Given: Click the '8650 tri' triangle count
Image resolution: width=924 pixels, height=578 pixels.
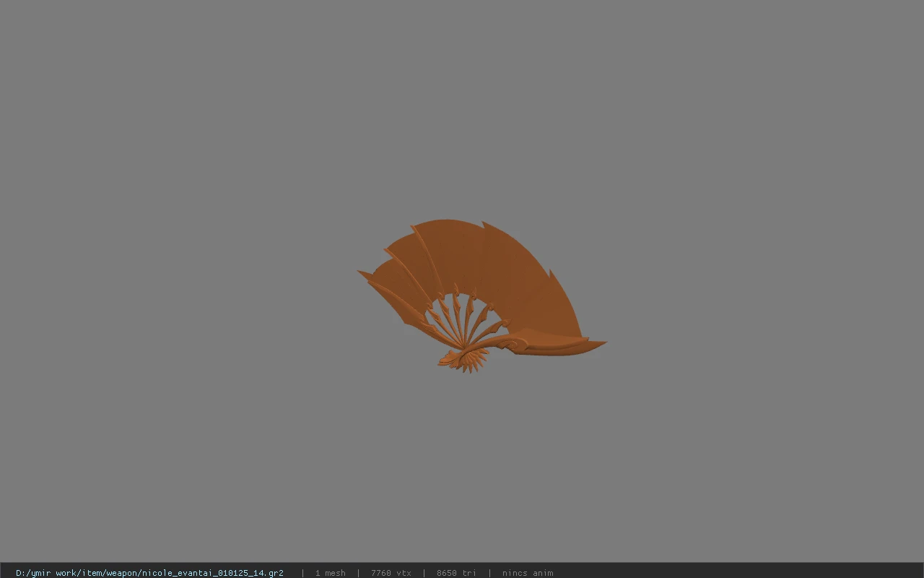Looking at the screenshot, I should 456,573.
